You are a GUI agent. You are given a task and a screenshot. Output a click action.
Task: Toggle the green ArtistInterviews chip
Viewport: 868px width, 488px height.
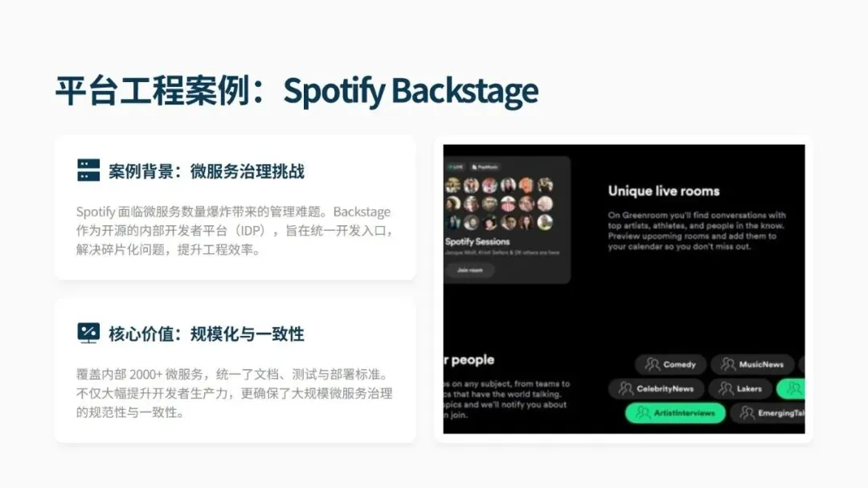[x=675, y=413]
